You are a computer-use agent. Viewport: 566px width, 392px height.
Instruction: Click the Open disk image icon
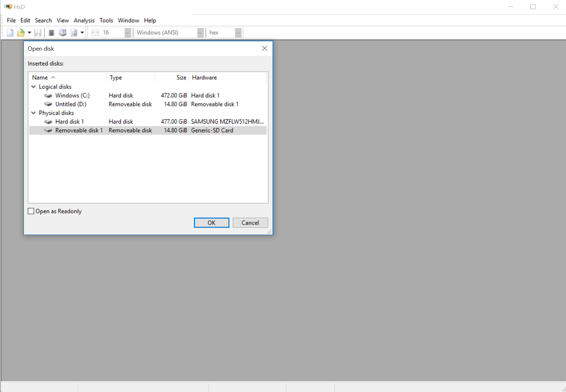point(74,33)
